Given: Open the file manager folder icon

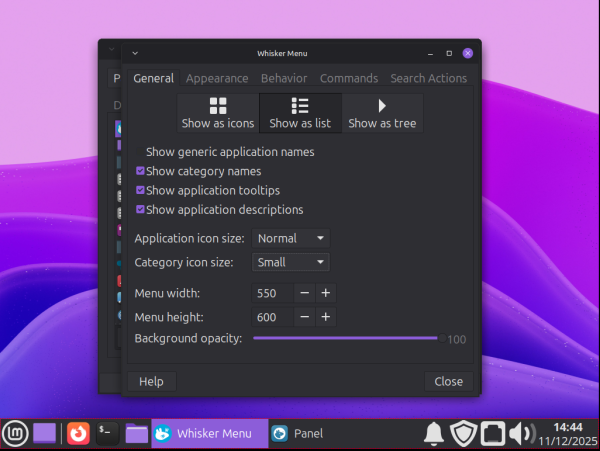Looking at the screenshot, I should 137,433.
